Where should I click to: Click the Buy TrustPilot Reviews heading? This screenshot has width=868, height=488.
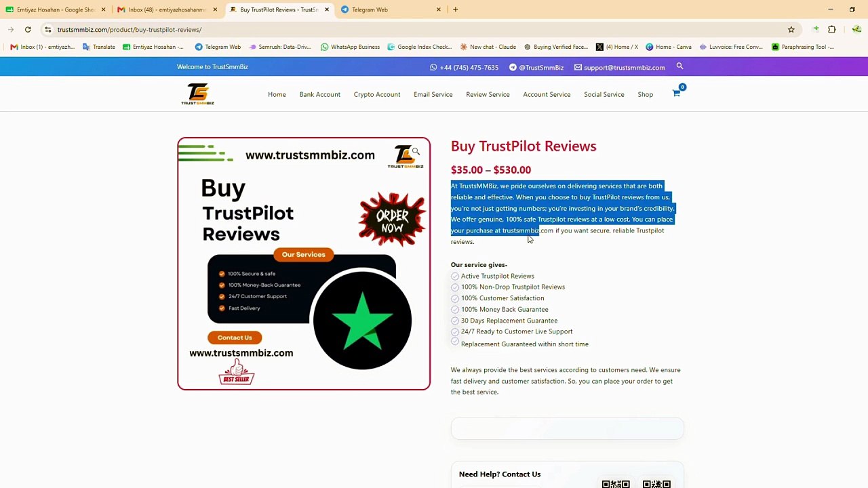524,146
